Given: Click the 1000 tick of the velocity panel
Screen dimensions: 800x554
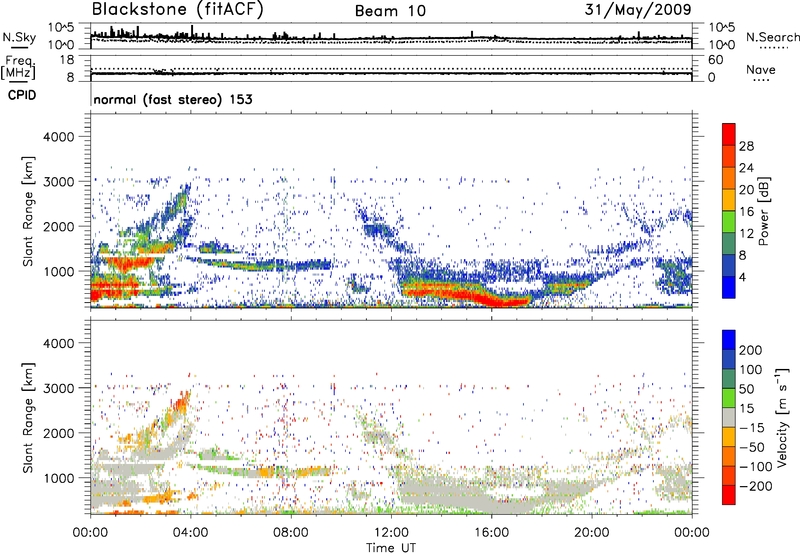Looking at the screenshot, I should (x=58, y=478).
